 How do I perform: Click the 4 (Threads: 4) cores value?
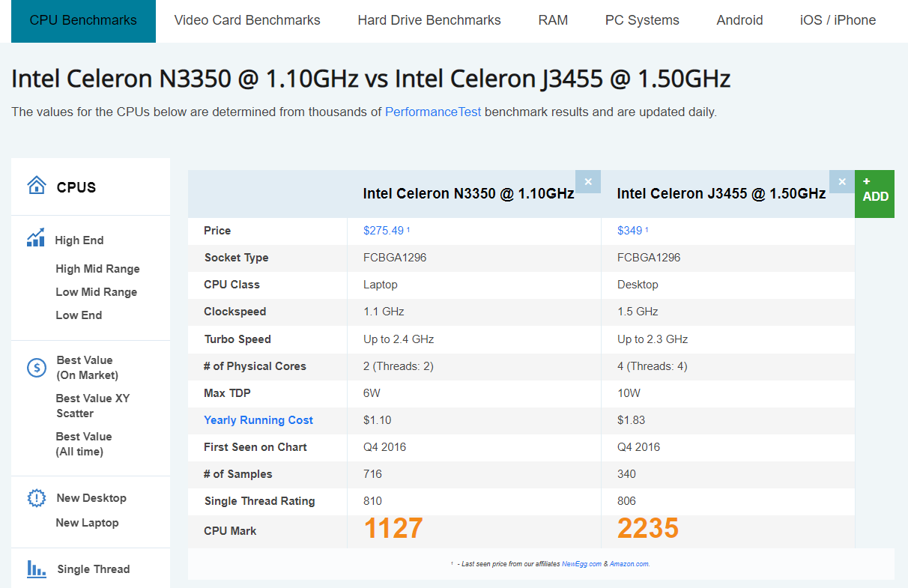pos(653,366)
